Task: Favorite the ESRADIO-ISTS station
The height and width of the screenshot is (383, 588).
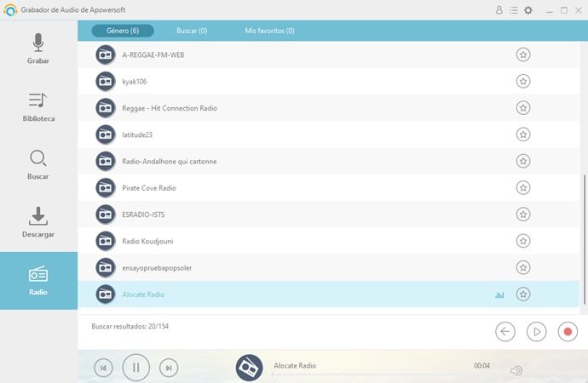Action: [x=523, y=214]
